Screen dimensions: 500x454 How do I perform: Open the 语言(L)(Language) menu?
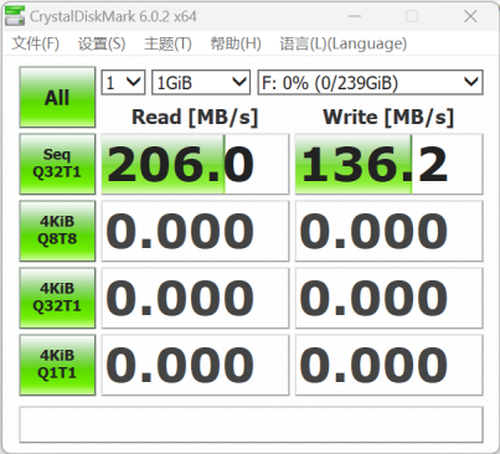tap(343, 44)
